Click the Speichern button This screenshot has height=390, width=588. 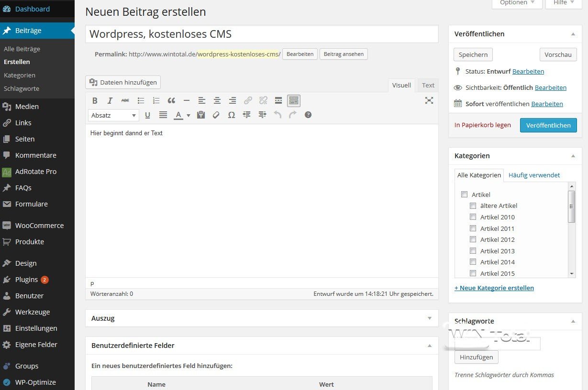tap(473, 54)
